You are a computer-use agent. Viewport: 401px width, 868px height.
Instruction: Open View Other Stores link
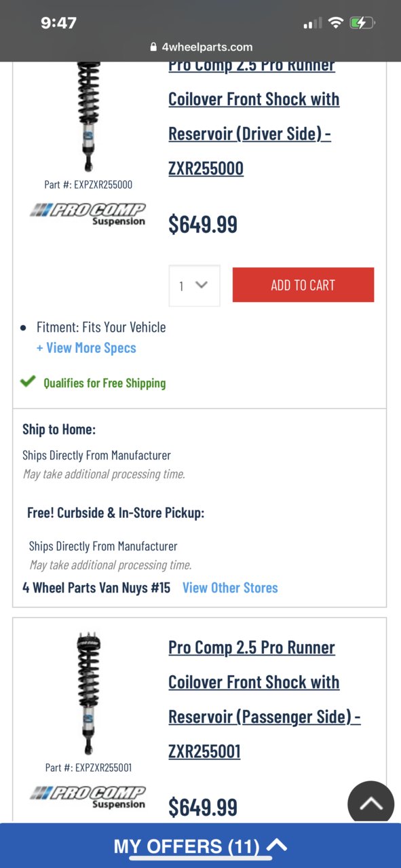[230, 588]
